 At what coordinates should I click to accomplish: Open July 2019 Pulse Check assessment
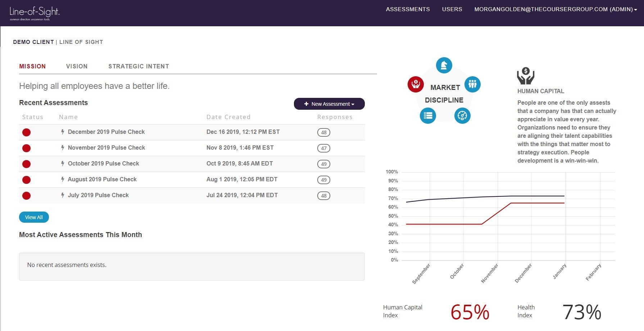[98, 195]
